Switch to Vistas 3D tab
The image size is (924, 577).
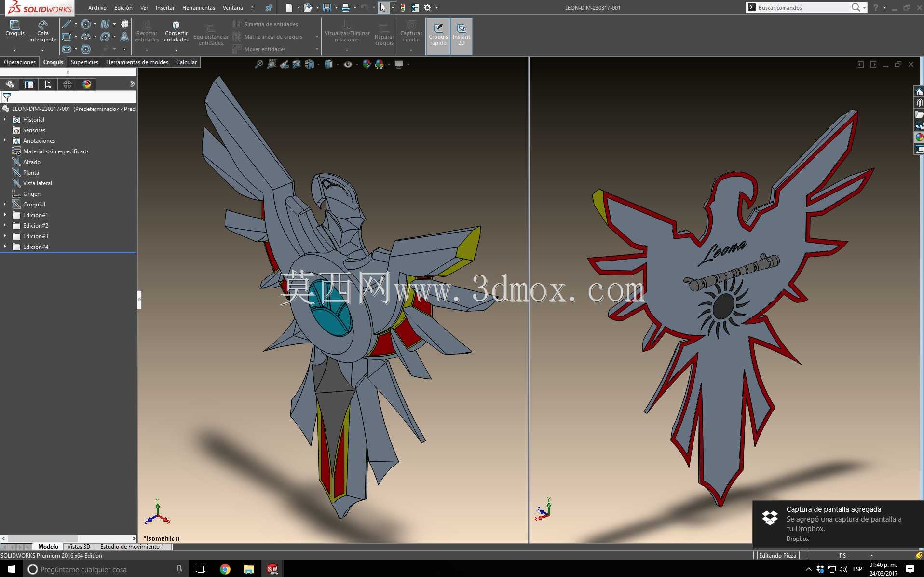coord(79,547)
